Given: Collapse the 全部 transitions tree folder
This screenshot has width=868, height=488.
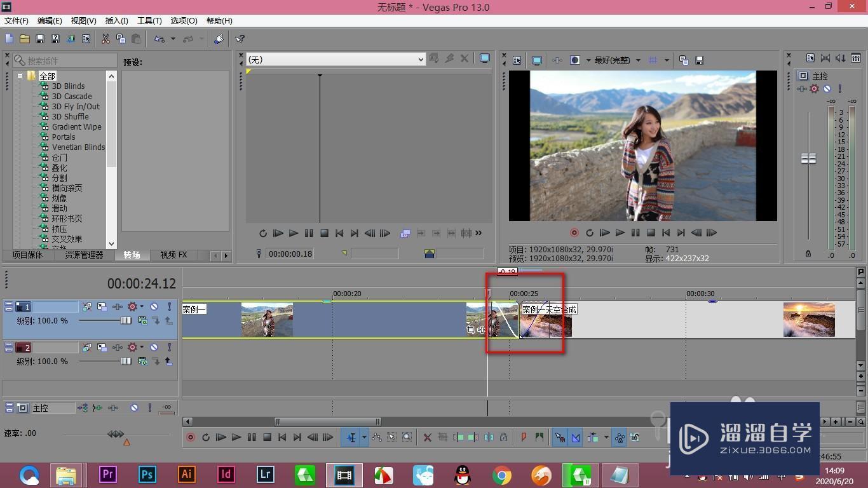Looking at the screenshot, I should click(20, 76).
